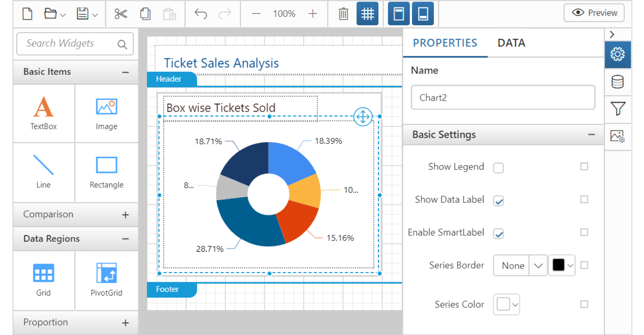Delete the selected chart using the trash icon
Image resolution: width=644 pixels, height=335 pixels.
coord(343,13)
